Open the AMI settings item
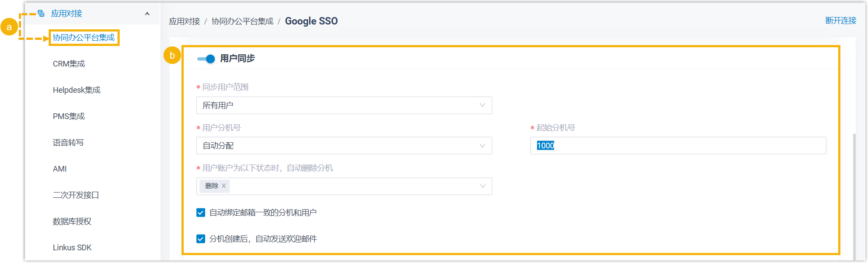 pyautogui.click(x=60, y=169)
